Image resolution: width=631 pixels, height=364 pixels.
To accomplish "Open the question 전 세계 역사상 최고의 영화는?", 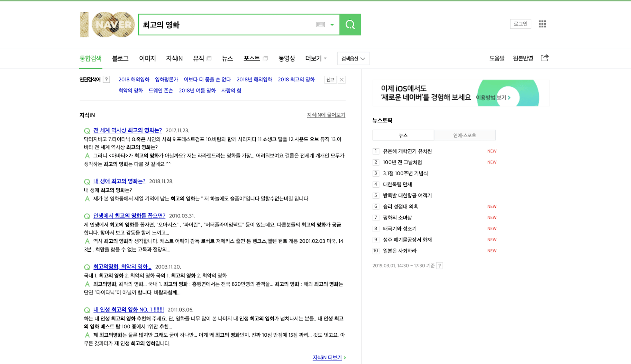I will pyautogui.click(x=127, y=130).
